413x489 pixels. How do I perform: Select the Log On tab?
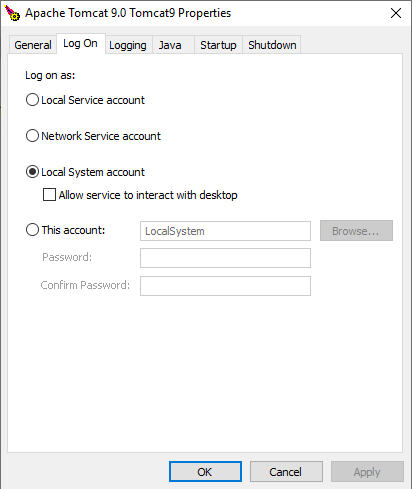point(81,43)
